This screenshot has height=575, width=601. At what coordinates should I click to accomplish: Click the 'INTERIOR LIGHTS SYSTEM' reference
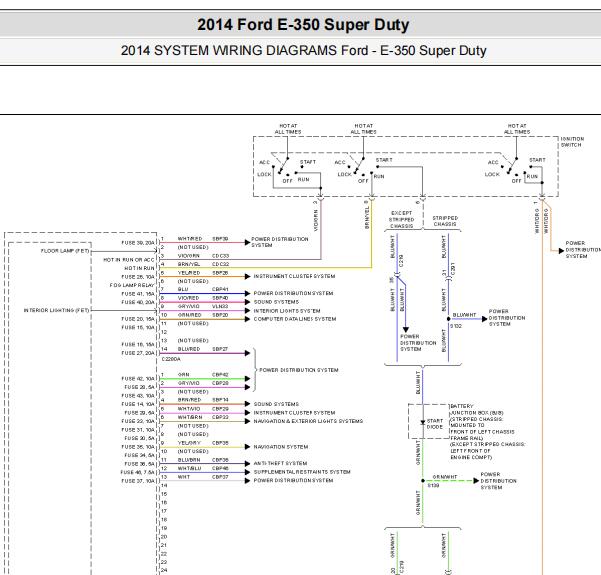click(x=287, y=311)
